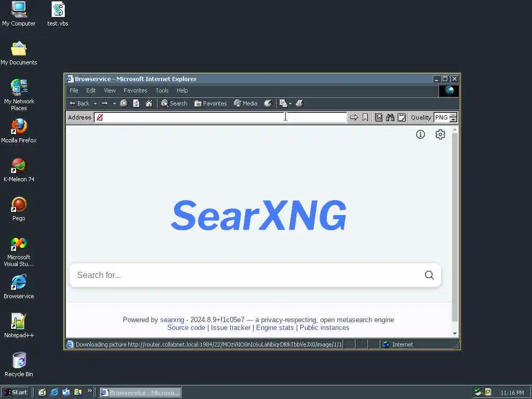
Task: Select the Pego desktop shortcut
Action: [19, 209]
